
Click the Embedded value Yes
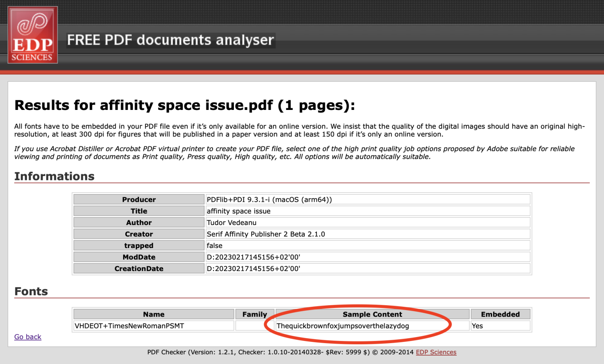478,326
